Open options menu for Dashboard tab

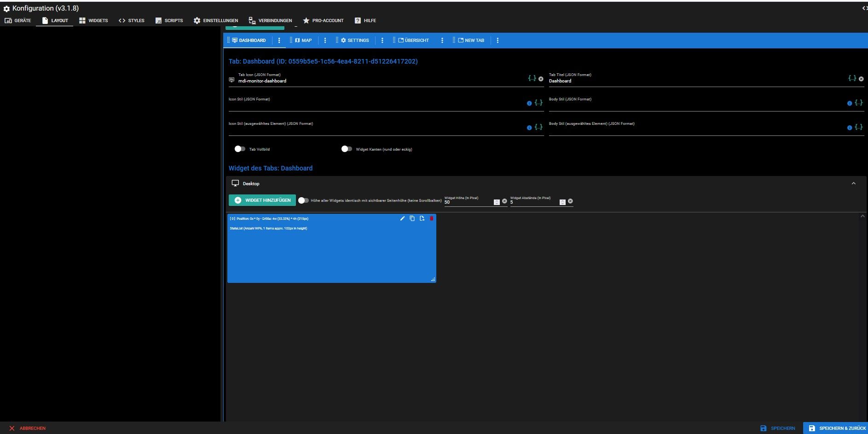[x=279, y=41]
